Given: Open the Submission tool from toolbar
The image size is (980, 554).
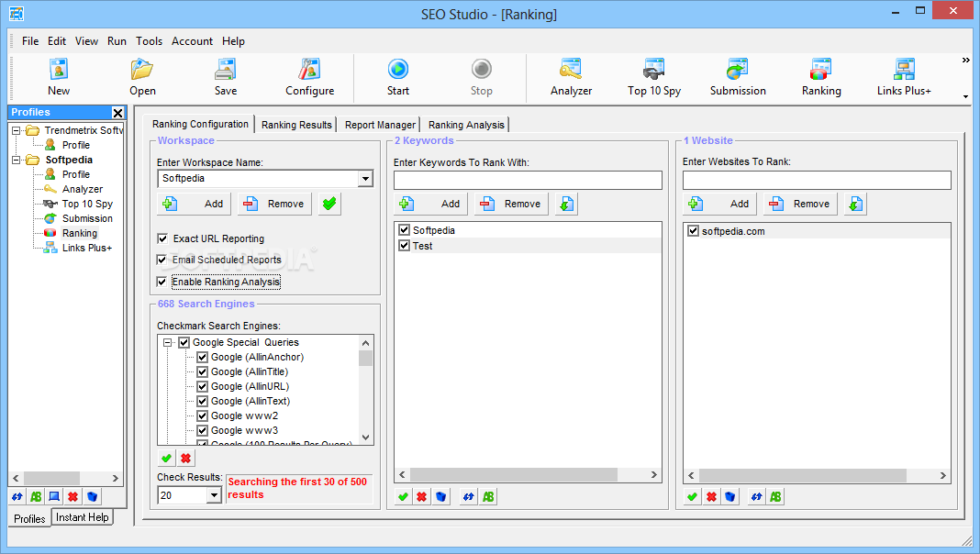Looking at the screenshot, I should click(x=738, y=77).
